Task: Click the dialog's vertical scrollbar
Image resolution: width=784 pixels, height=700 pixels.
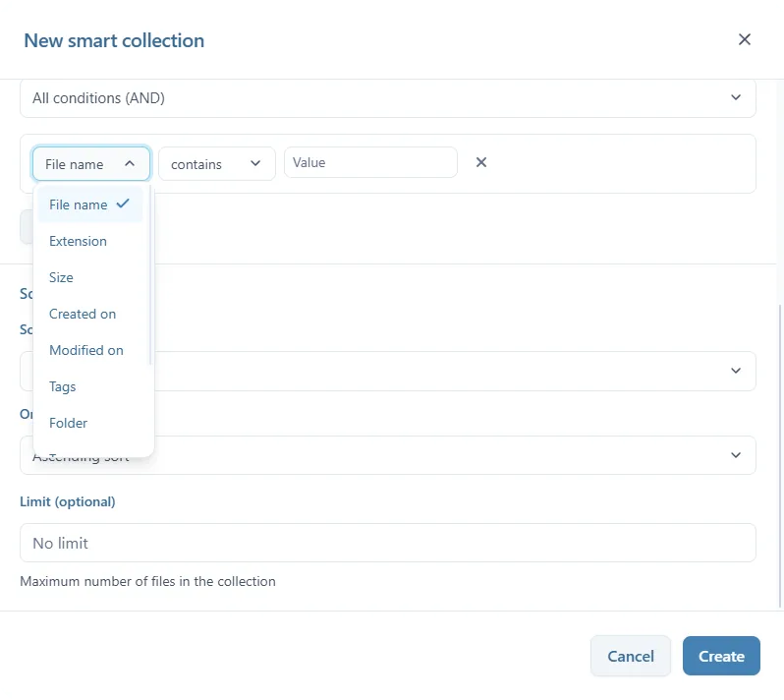Action: click(x=780, y=455)
